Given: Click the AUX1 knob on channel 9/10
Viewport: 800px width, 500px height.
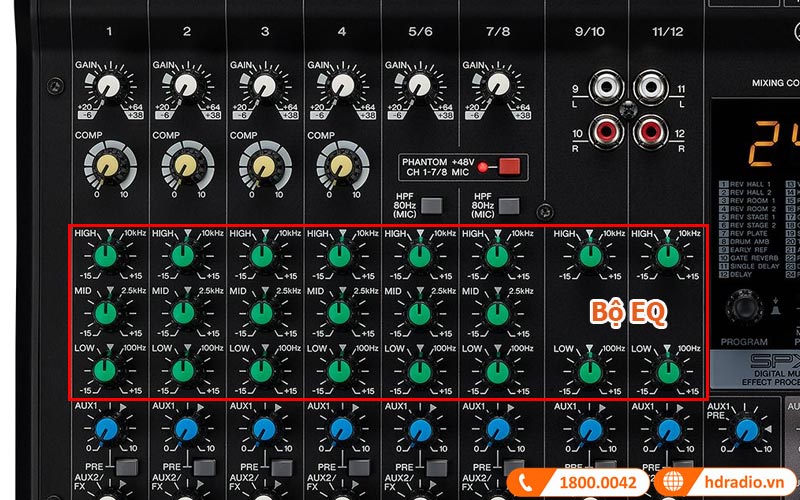Looking at the screenshot, I should (x=591, y=430).
